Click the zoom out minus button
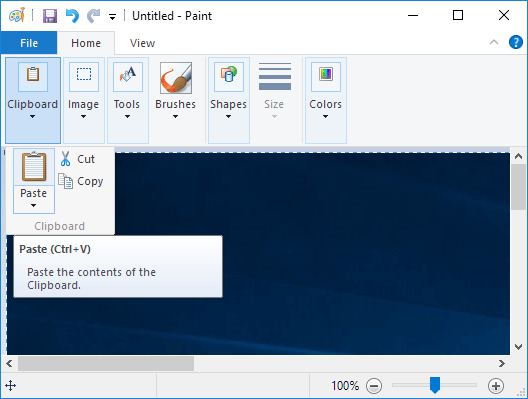The image size is (528, 399). click(374, 386)
